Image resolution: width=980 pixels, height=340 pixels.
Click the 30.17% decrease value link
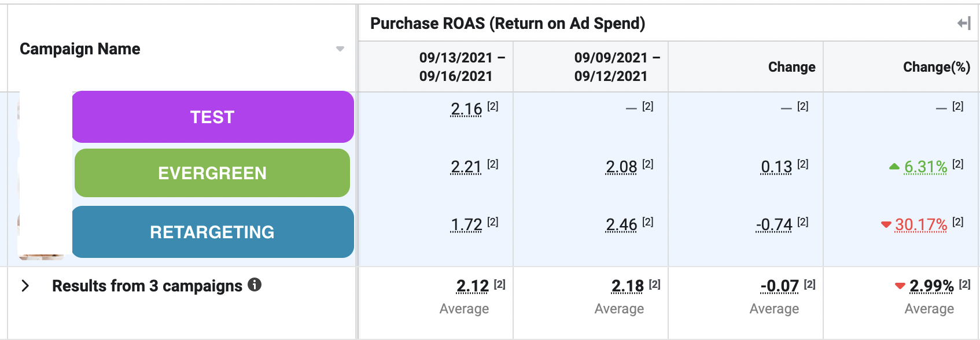click(920, 224)
